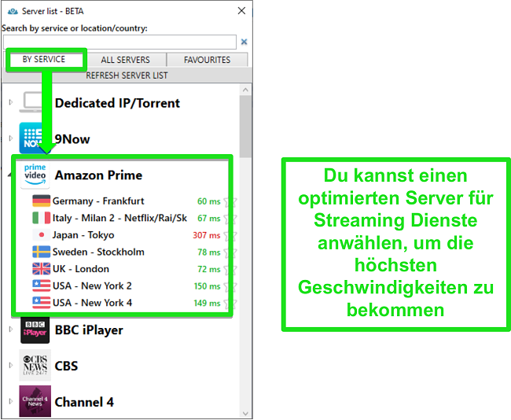Favourite the Italy - Milan 2 server star

click(230, 219)
